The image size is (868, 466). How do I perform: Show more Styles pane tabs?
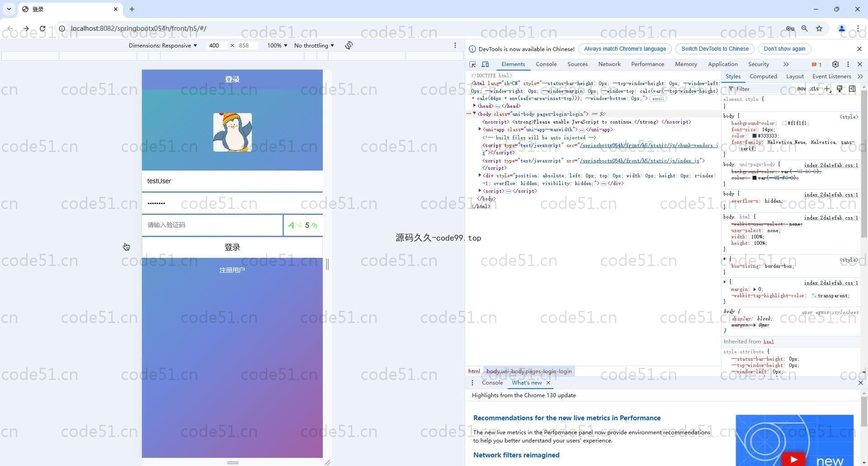[860, 76]
